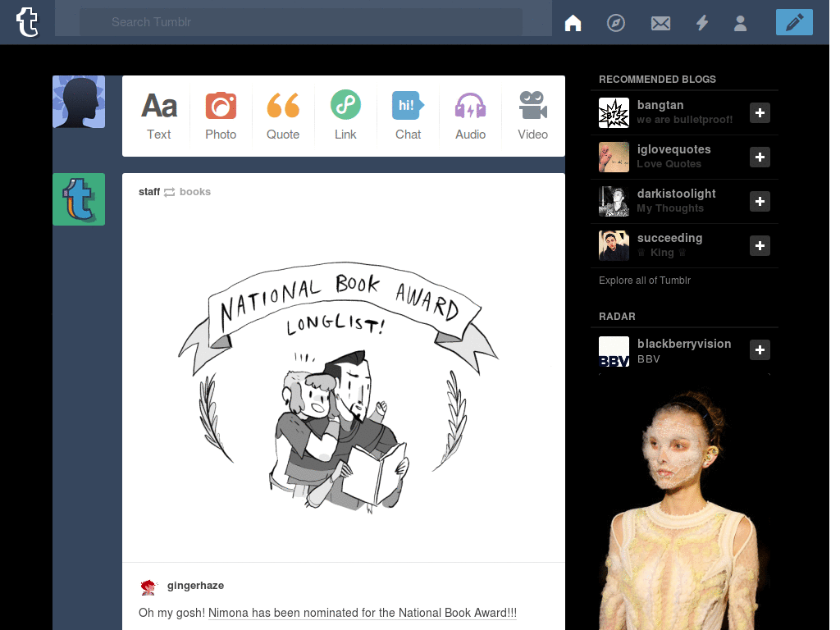Open the books reblog source link
Image resolution: width=840 pixels, height=630 pixels.
click(x=195, y=192)
